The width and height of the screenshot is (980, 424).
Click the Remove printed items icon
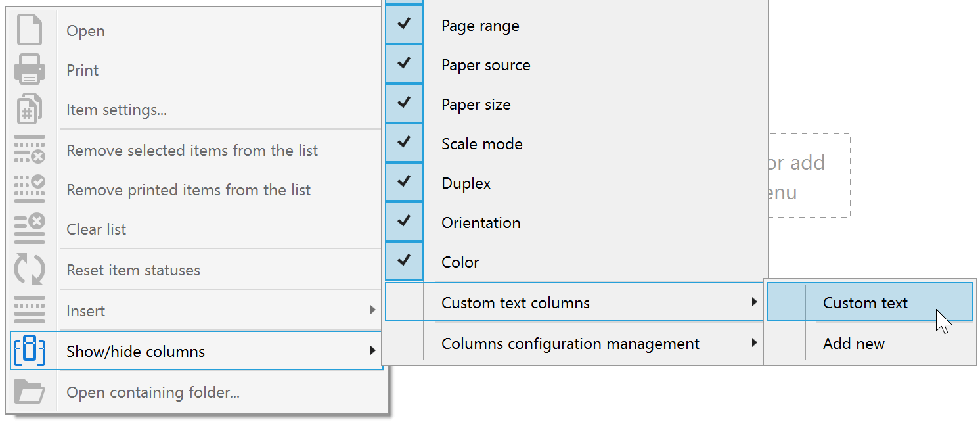[x=30, y=189]
